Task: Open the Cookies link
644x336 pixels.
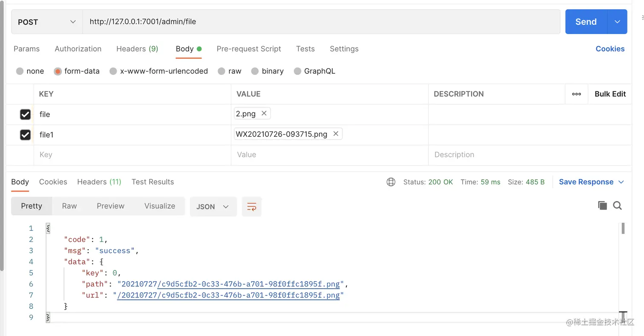Action: coord(610,49)
